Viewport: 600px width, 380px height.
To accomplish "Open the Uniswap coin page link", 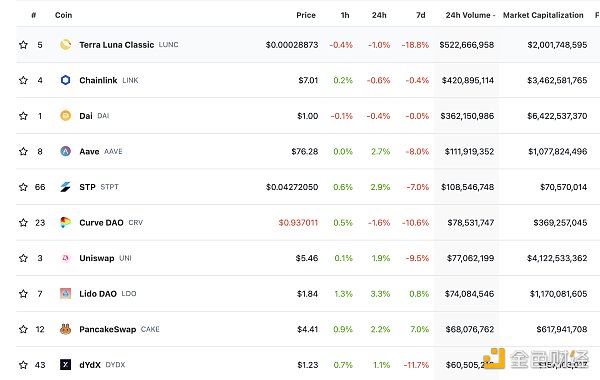I will click(97, 258).
